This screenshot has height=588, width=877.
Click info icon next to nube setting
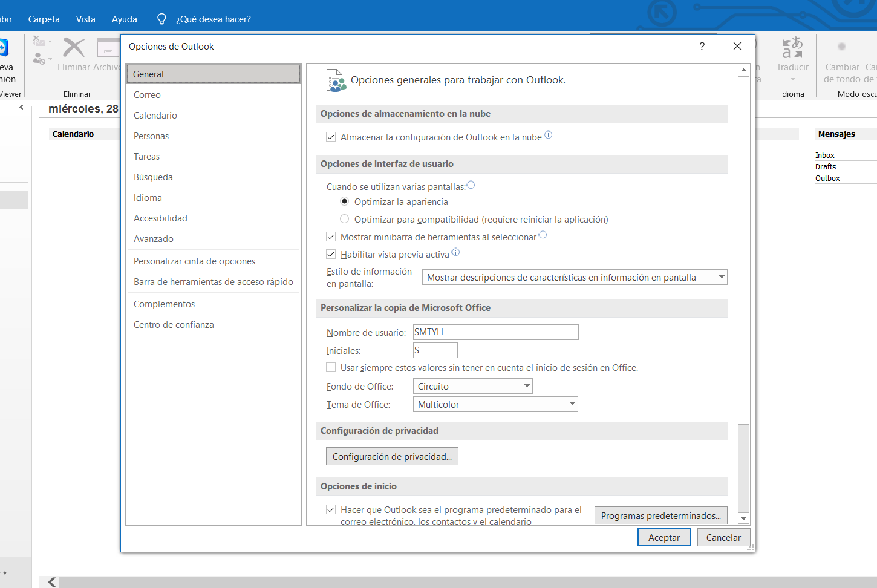548,135
